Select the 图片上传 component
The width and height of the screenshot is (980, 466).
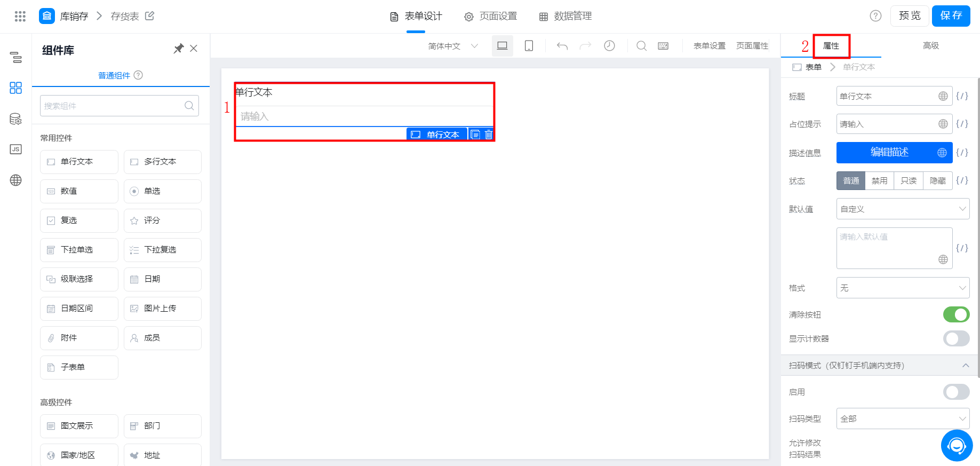tap(163, 309)
